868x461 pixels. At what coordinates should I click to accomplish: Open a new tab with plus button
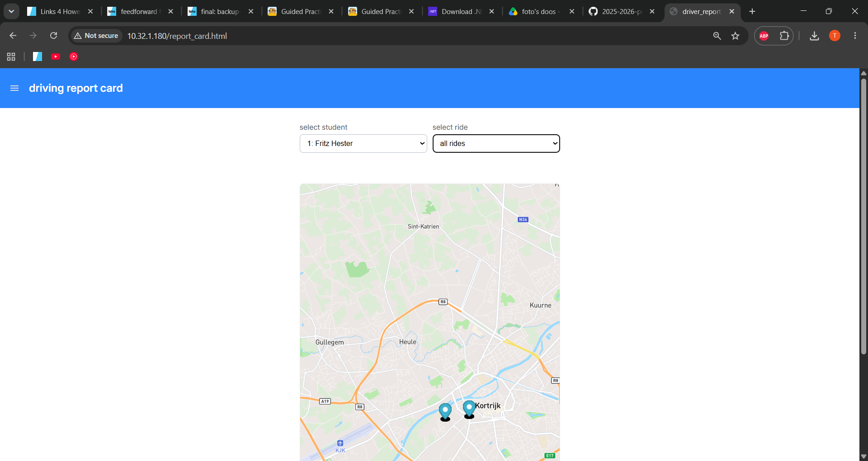click(752, 12)
